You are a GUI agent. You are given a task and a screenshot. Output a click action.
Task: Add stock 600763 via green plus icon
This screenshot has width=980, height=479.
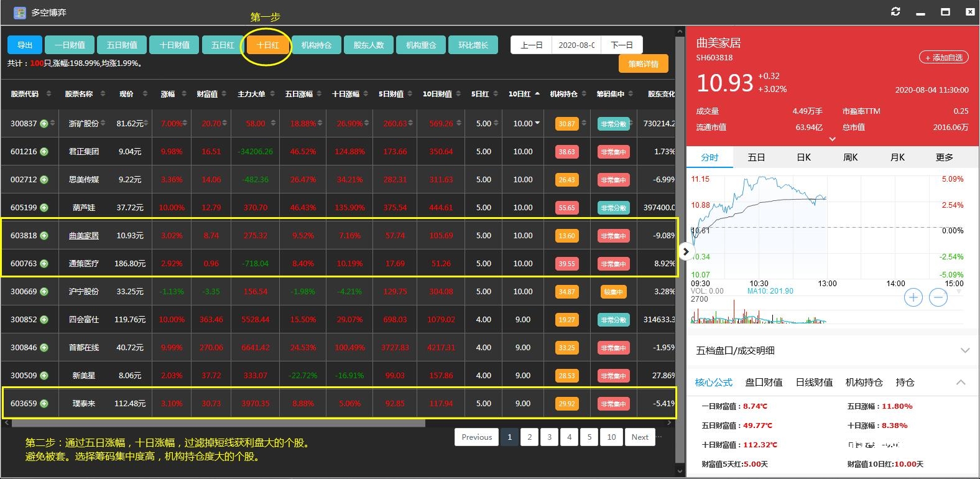pos(44,264)
